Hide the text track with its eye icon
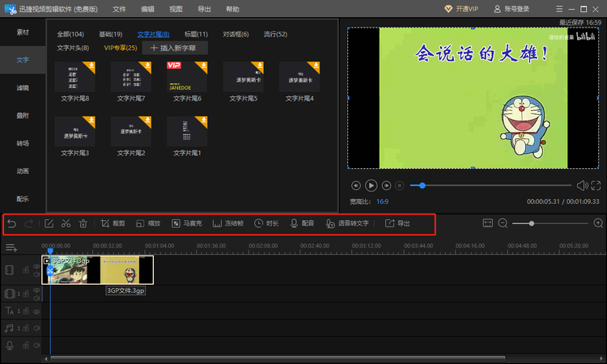The image size is (607, 364). (36, 311)
